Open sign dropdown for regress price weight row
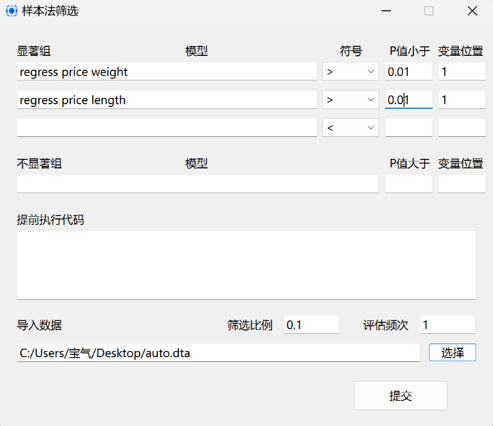This screenshot has height=426, width=493. [x=350, y=72]
